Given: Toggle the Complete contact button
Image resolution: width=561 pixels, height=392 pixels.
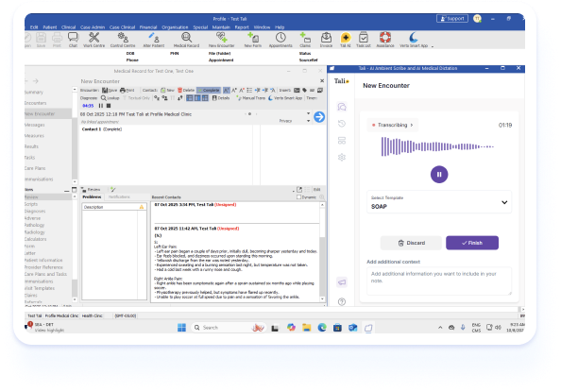Looking at the screenshot, I should [x=209, y=91].
